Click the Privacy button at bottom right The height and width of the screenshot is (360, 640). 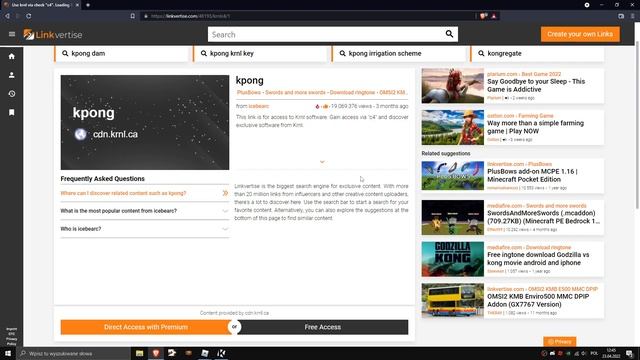click(x=560, y=341)
